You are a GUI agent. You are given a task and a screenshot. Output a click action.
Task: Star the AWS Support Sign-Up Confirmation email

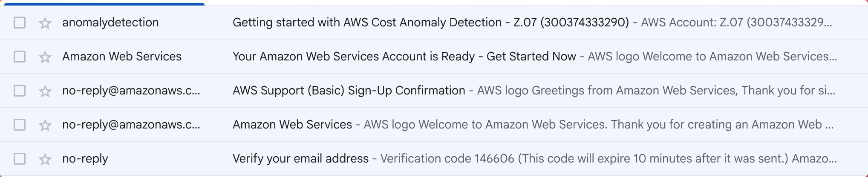(x=45, y=91)
